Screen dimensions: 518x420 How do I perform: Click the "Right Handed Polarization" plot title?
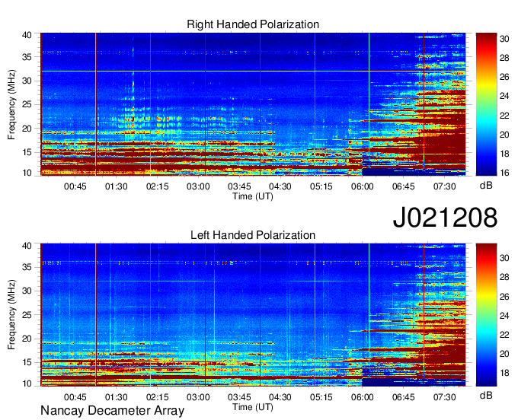click(x=253, y=24)
